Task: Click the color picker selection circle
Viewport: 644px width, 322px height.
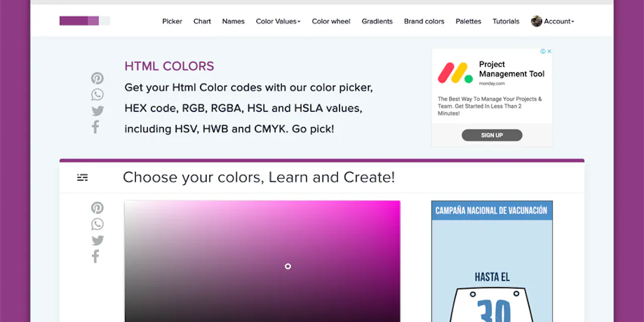Action: tap(288, 266)
